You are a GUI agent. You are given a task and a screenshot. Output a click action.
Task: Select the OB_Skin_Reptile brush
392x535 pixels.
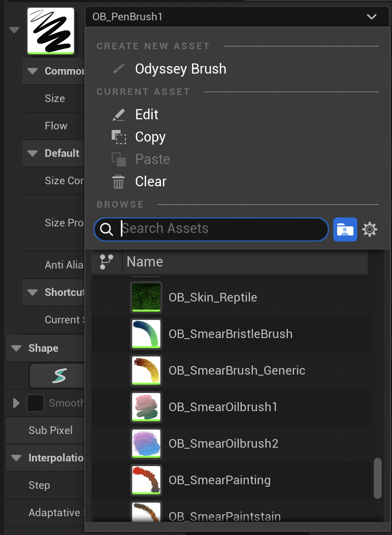coord(212,297)
